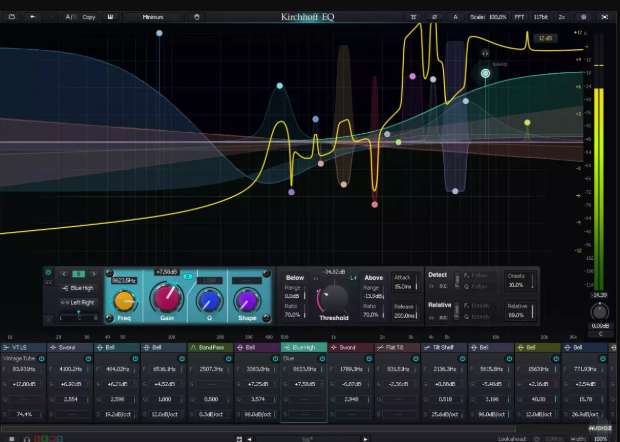Go to the next band with the right chevron
The width and height of the screenshot is (620, 442).
pos(93,274)
